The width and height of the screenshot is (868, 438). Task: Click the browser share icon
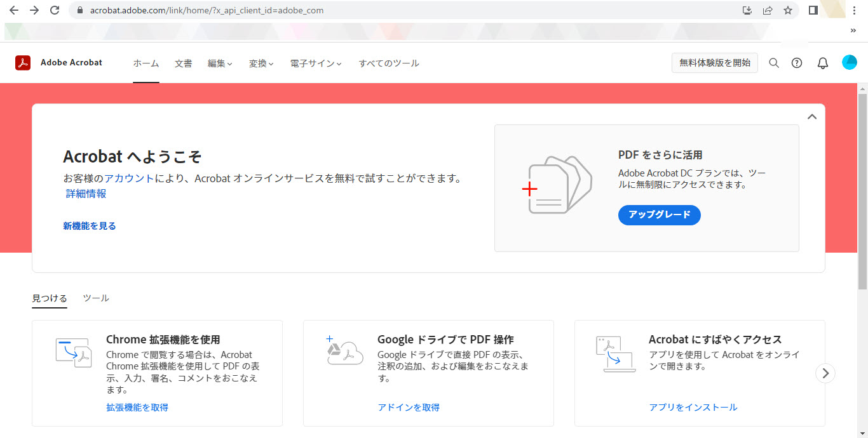tap(768, 10)
